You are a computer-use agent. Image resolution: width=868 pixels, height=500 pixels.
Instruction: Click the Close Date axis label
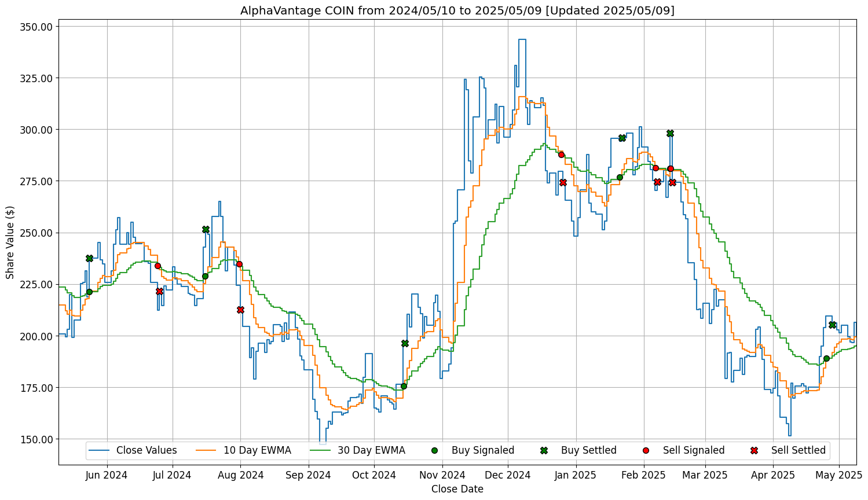[457, 490]
